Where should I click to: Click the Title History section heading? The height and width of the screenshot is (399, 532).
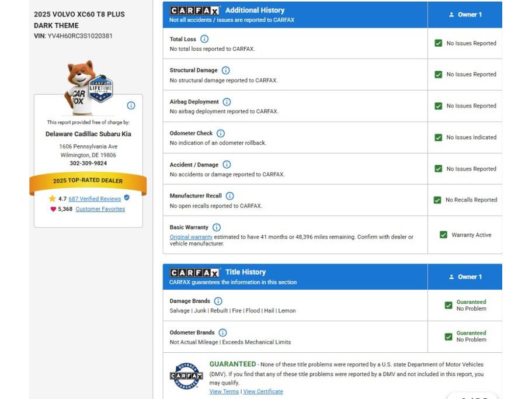[x=246, y=272]
